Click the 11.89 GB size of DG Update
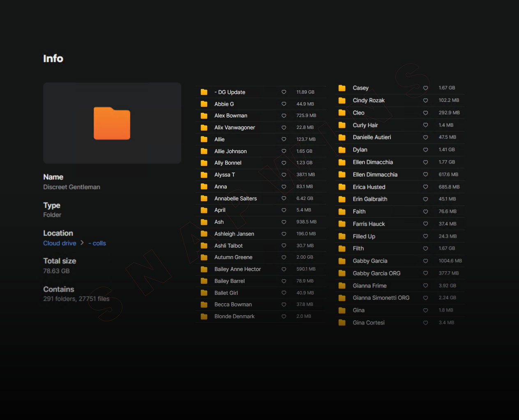Viewport: 519px width, 420px height. coord(305,92)
